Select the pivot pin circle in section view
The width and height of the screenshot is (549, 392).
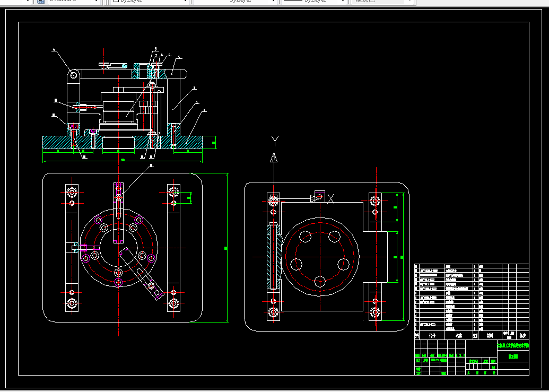tap(74, 75)
